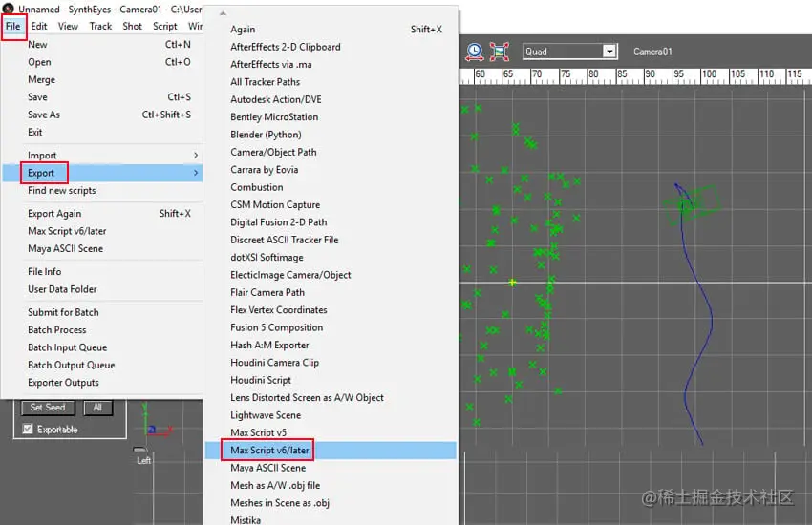Expand the Export submenu arrow
The width and height of the screenshot is (812, 525).
click(196, 172)
